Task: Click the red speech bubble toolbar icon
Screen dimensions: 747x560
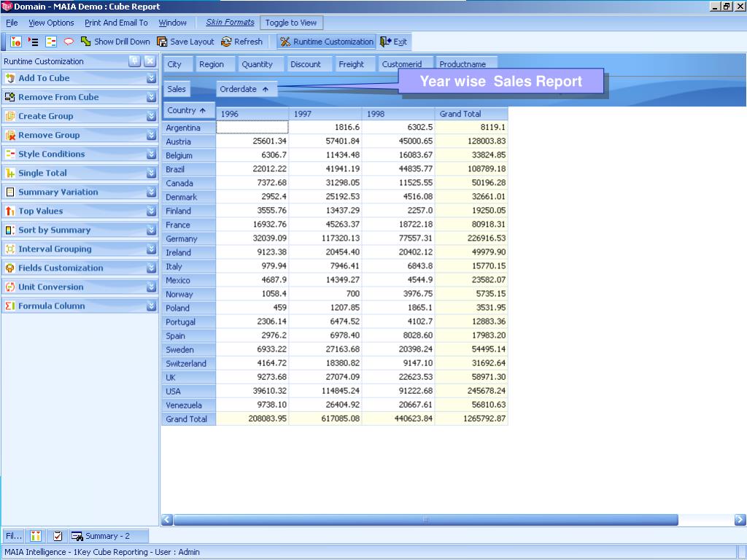Action: pyautogui.click(x=69, y=42)
